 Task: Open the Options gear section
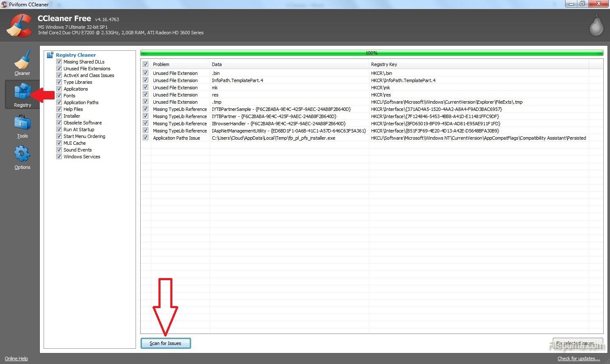tap(22, 157)
